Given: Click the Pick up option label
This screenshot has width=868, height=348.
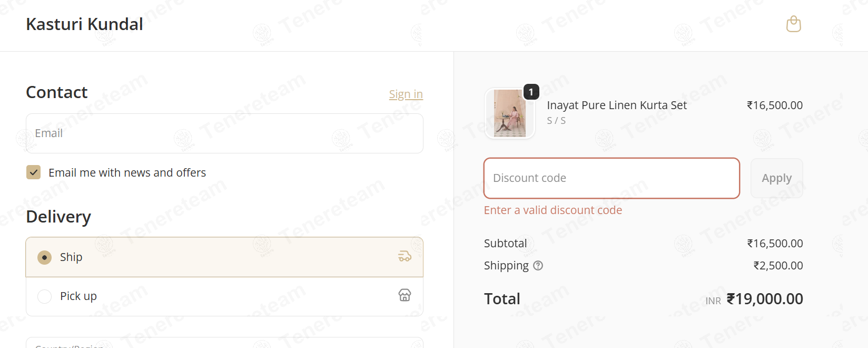Looking at the screenshot, I should click(78, 296).
